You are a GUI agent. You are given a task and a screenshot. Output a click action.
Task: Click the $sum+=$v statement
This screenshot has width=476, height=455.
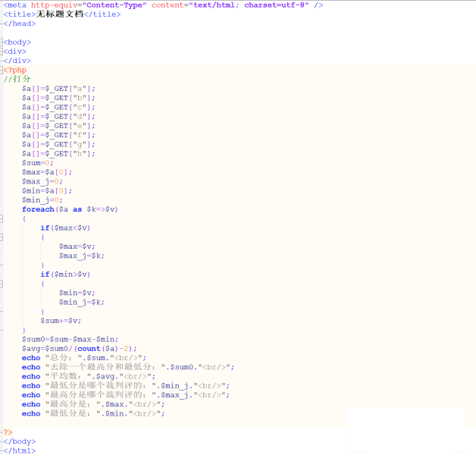[61, 321]
